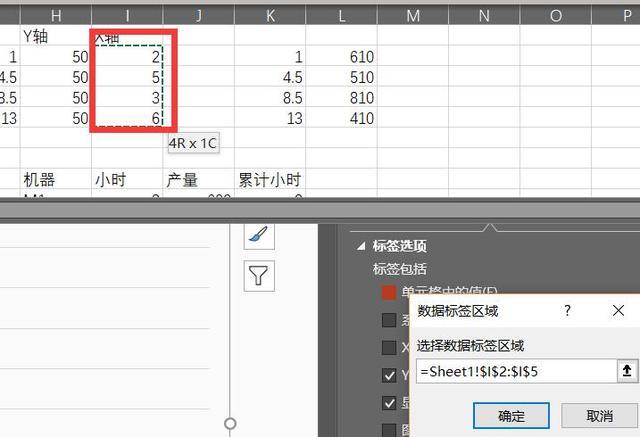Select column header O
Image resolution: width=640 pixels, height=437 pixels.
pyautogui.click(x=556, y=16)
